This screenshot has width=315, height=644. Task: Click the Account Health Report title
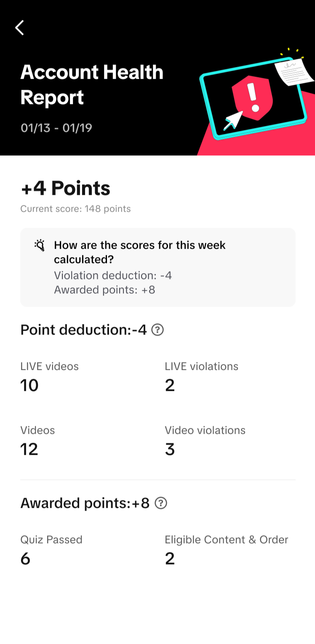pyautogui.click(x=92, y=85)
